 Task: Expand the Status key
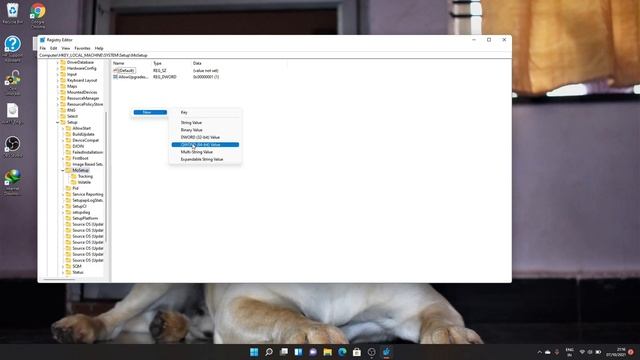tap(63, 272)
